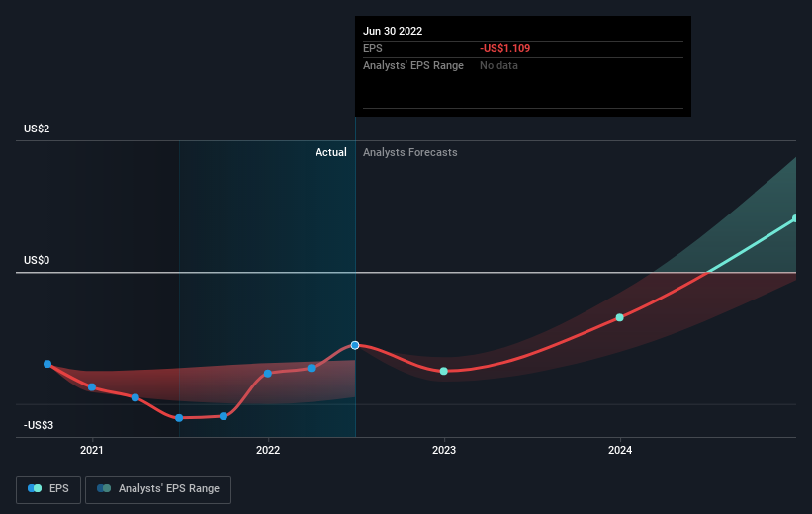The image size is (812, 514).
Task: Click the 'No data' text in tooltip
Action: (498, 66)
